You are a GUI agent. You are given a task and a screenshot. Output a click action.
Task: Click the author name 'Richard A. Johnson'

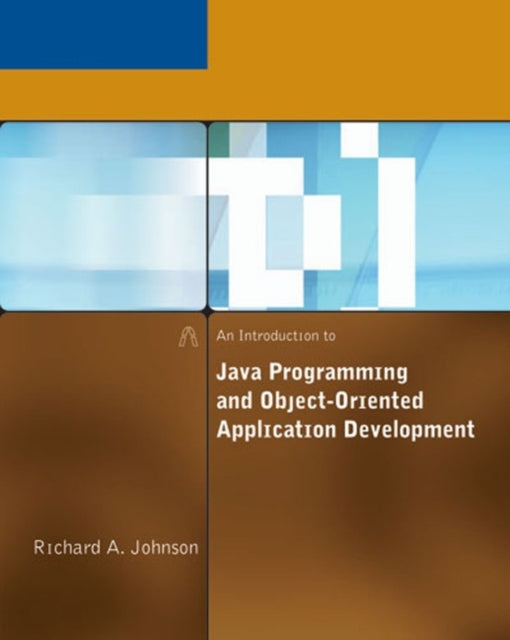point(116,547)
